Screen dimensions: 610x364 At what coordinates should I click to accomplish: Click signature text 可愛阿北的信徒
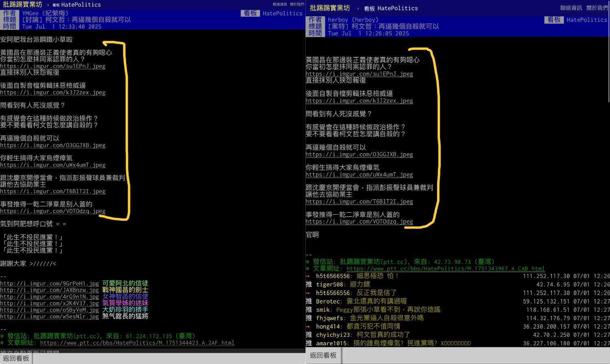click(x=125, y=283)
